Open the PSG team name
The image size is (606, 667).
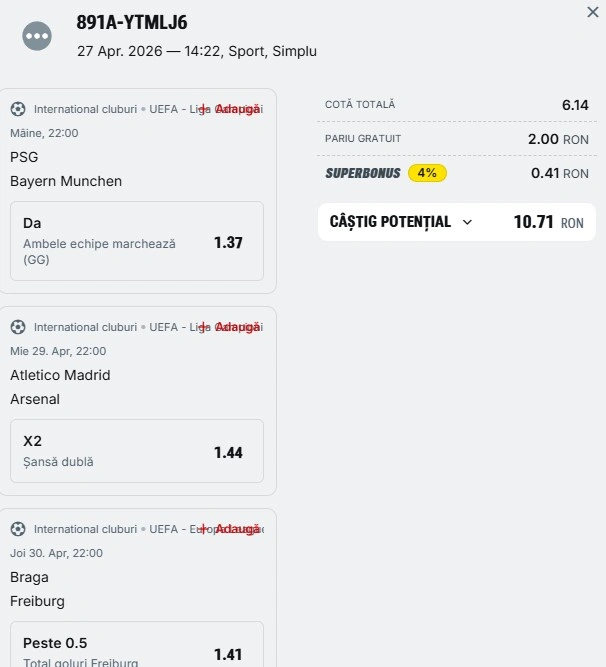click(24, 157)
